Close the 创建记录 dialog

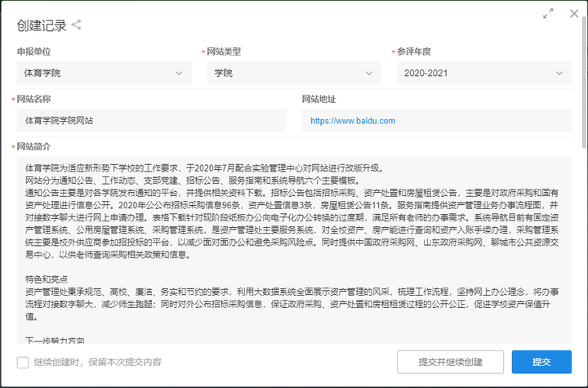574,14
